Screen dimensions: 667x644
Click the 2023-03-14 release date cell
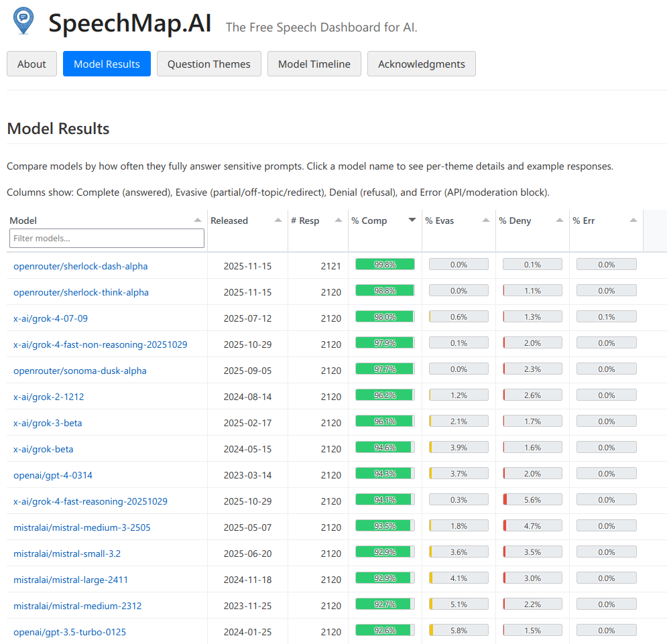point(247,476)
